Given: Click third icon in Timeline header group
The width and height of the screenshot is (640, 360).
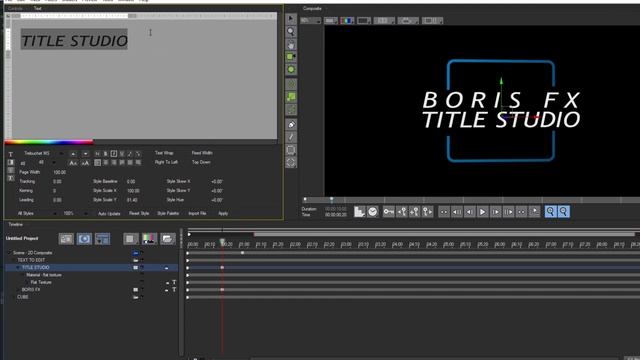Looking at the screenshot, I should (102, 239).
